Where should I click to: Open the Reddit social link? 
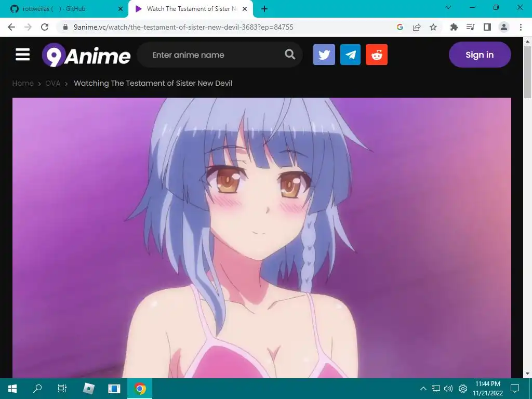tap(377, 55)
